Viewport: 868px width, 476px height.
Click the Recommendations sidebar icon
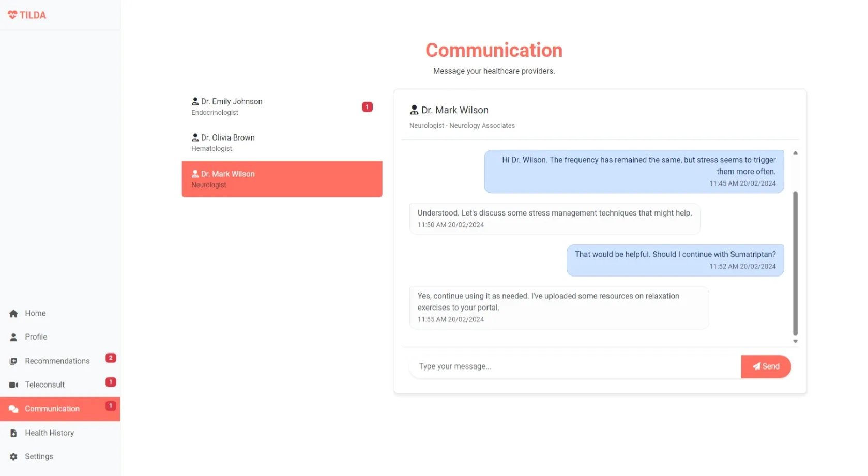point(13,361)
